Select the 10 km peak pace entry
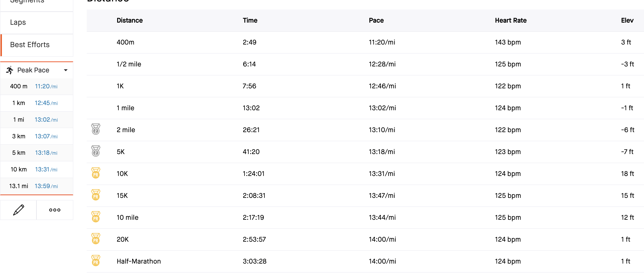 coord(37,170)
